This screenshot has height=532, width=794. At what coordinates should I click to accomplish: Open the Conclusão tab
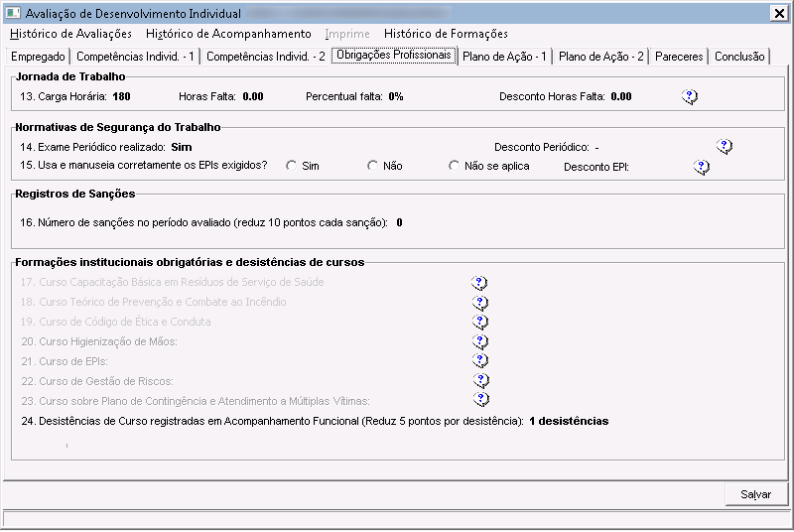click(x=739, y=57)
